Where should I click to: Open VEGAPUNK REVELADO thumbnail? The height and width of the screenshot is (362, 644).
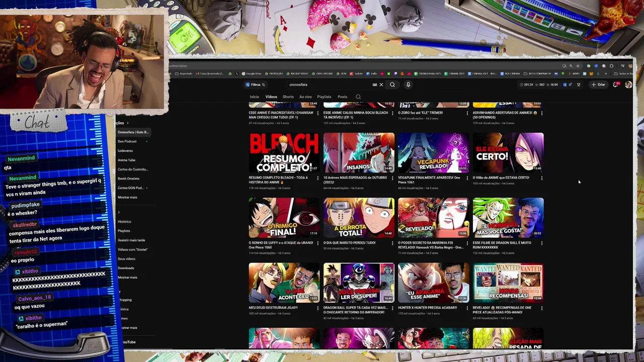tap(433, 153)
